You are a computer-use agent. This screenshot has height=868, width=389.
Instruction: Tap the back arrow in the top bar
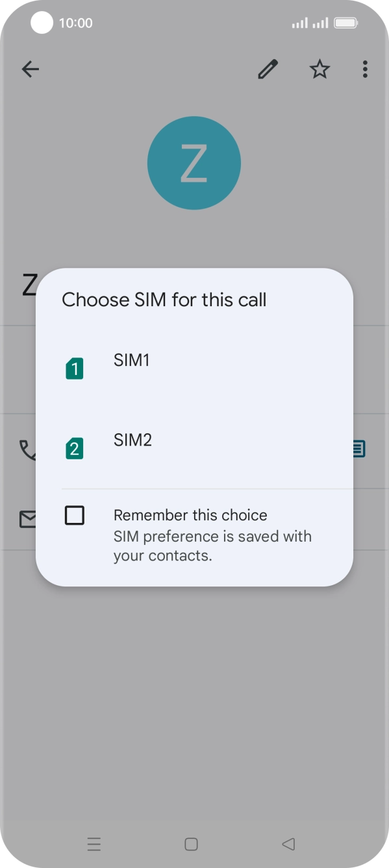coord(30,69)
